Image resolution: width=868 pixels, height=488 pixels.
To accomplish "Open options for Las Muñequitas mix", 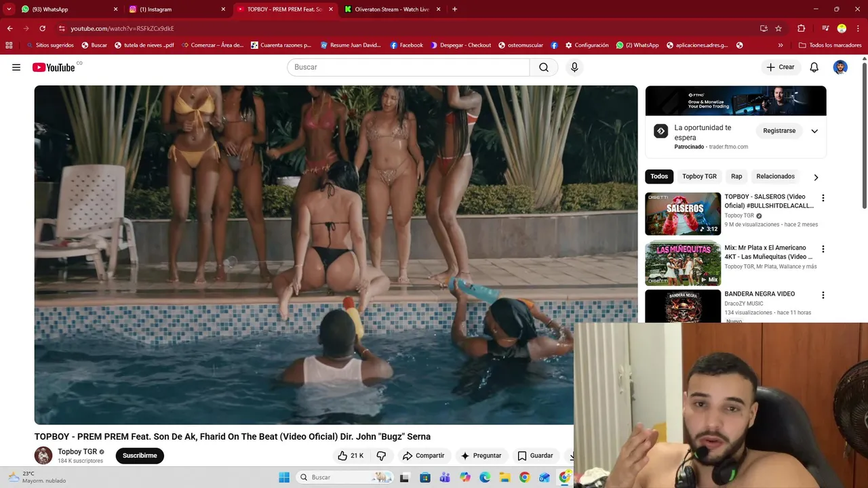I will click(x=823, y=249).
